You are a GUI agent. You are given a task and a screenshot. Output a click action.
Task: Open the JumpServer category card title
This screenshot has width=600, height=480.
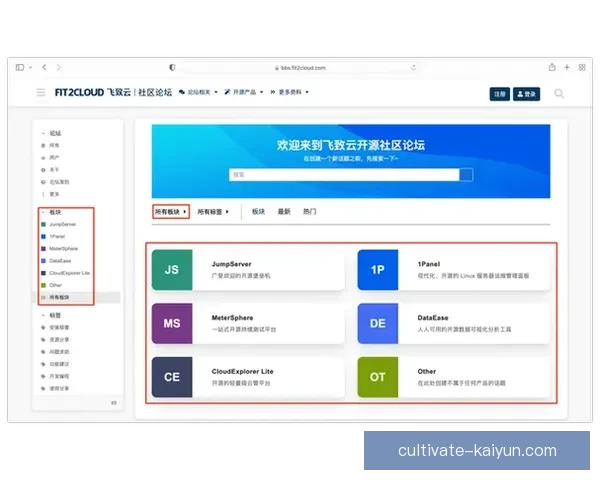point(232,264)
